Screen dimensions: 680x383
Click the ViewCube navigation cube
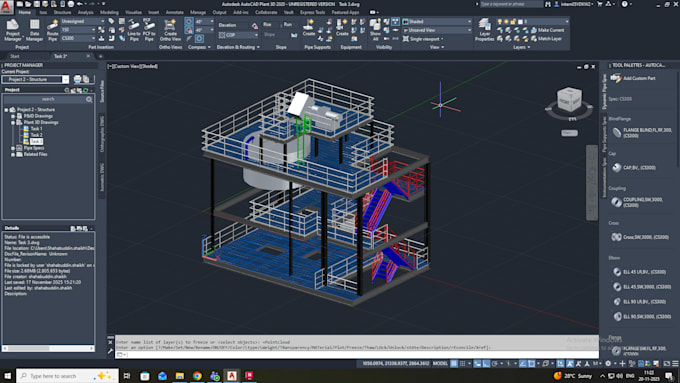coord(569,99)
